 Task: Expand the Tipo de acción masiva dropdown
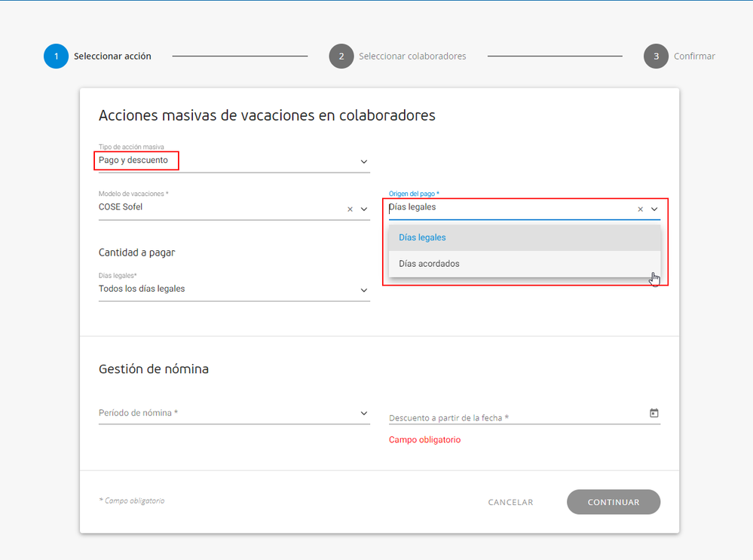click(364, 161)
